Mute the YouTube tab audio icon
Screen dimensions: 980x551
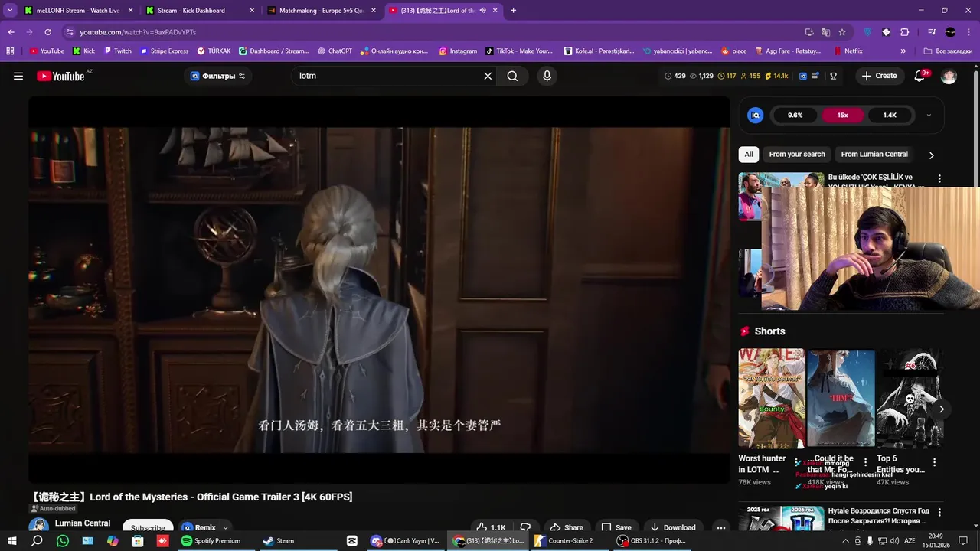click(x=482, y=11)
